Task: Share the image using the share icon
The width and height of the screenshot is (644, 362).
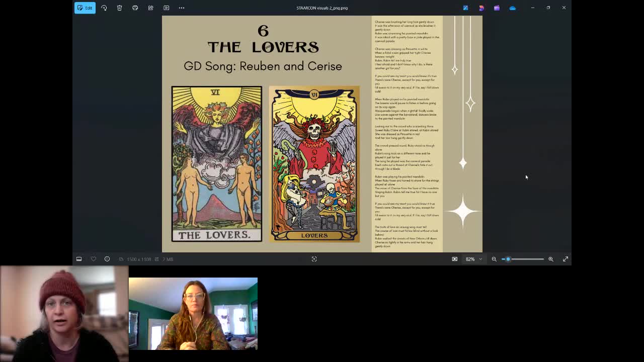Action: tap(151, 8)
